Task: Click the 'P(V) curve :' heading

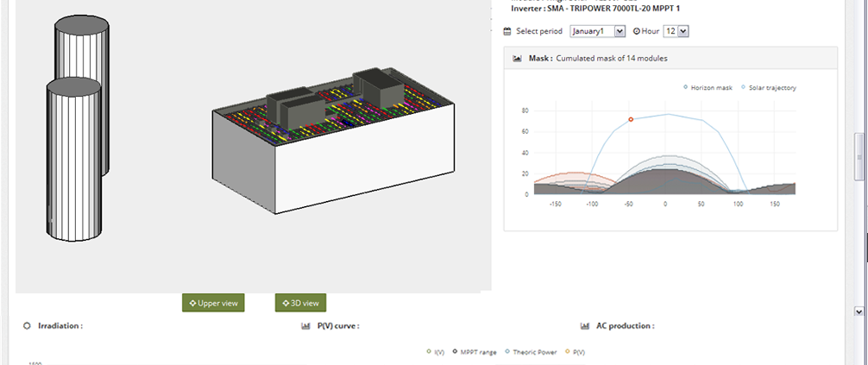Action: click(x=338, y=326)
